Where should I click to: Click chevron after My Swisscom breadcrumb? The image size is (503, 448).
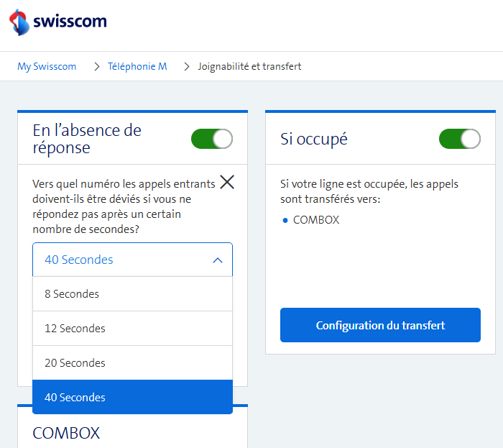tap(96, 67)
